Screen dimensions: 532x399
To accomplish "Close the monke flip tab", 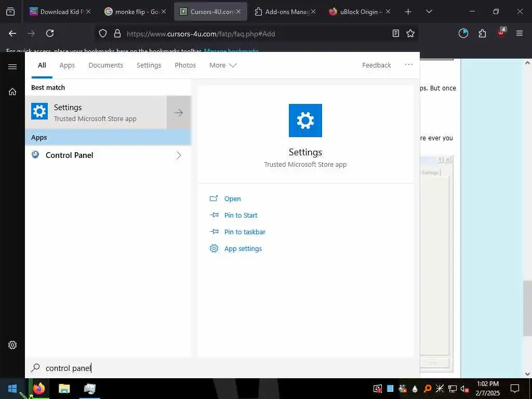I will (x=164, y=11).
